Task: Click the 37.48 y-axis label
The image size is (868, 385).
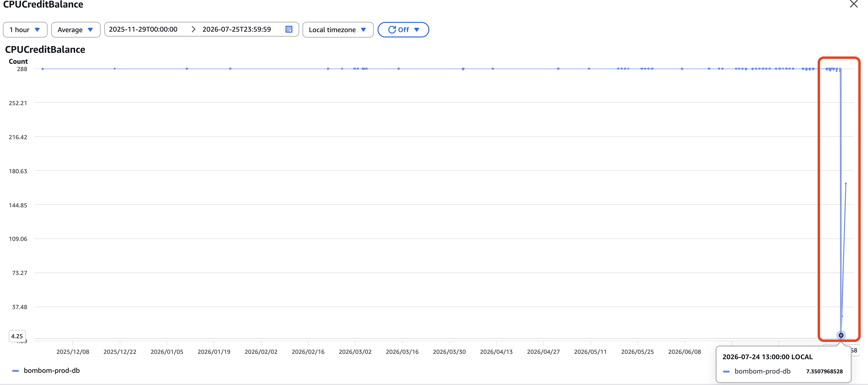Action: [19, 307]
